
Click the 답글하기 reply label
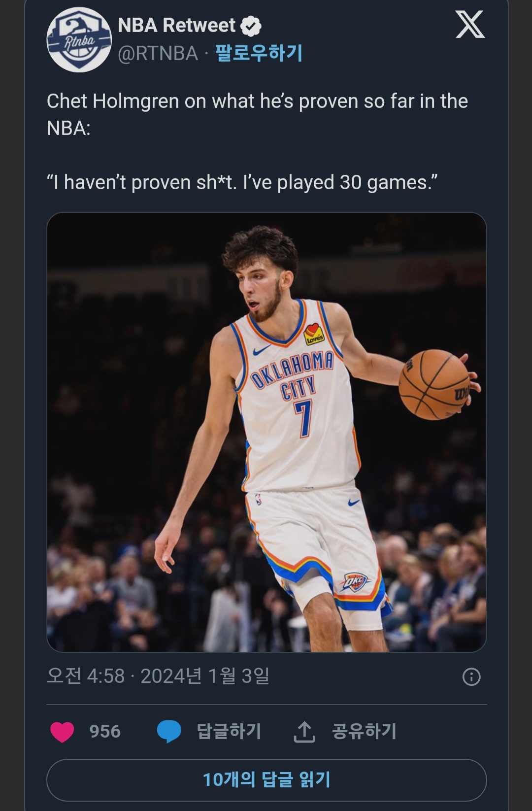click(229, 731)
